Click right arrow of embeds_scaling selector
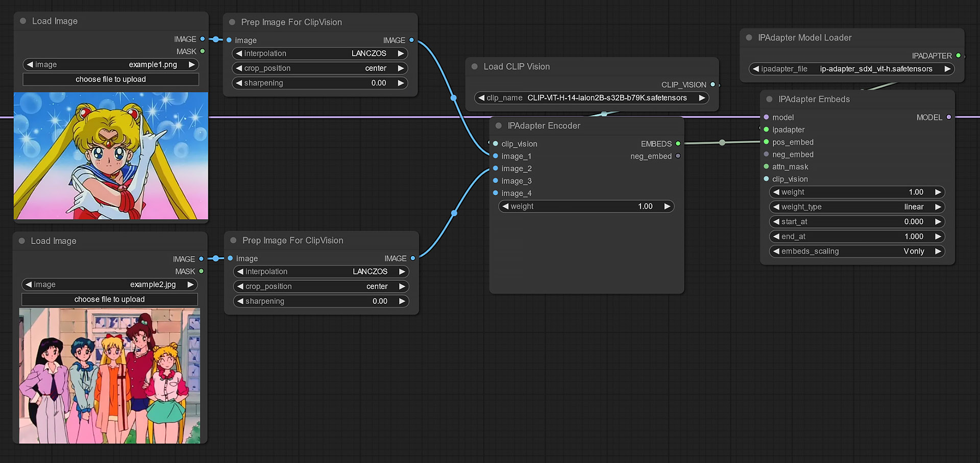 [x=938, y=251]
